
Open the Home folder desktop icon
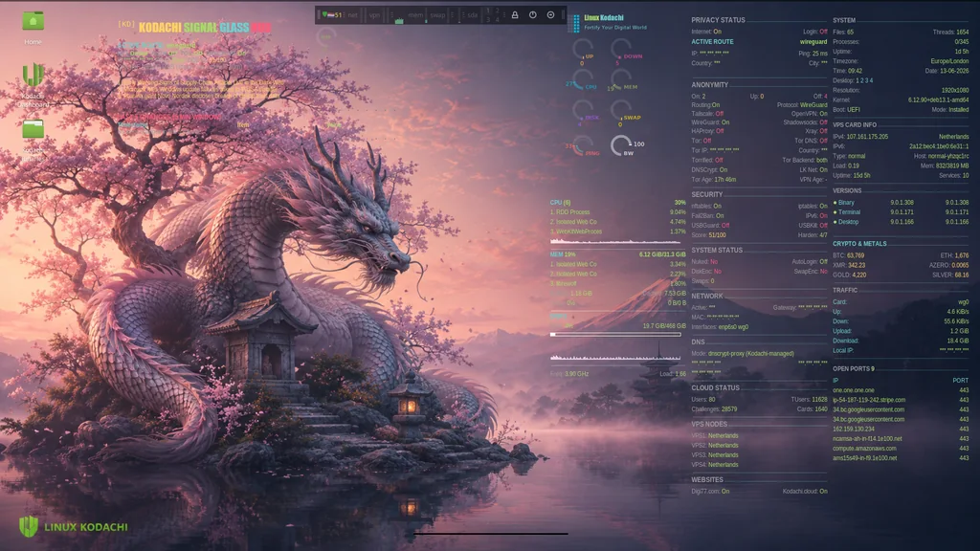33,21
